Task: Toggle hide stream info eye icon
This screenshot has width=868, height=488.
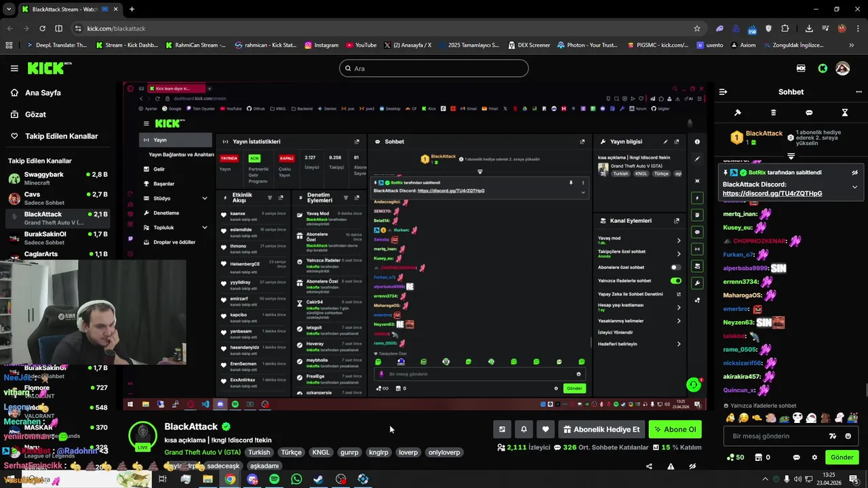Action: click(x=692, y=466)
